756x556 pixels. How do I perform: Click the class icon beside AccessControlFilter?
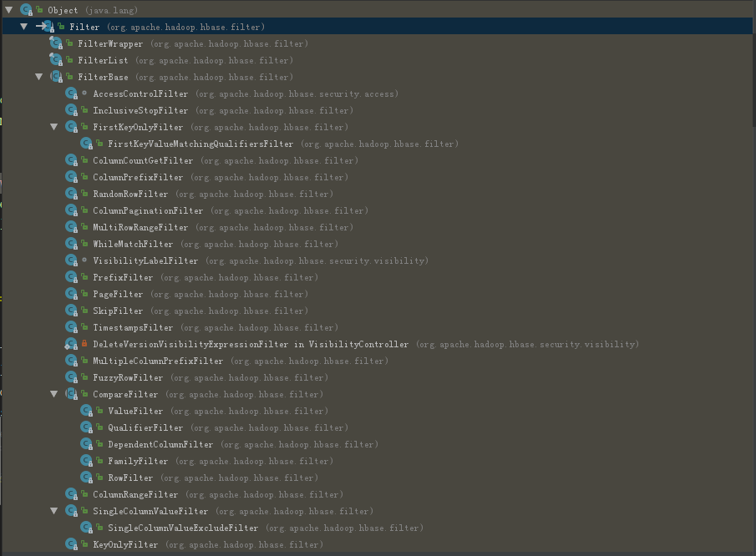[x=71, y=94]
